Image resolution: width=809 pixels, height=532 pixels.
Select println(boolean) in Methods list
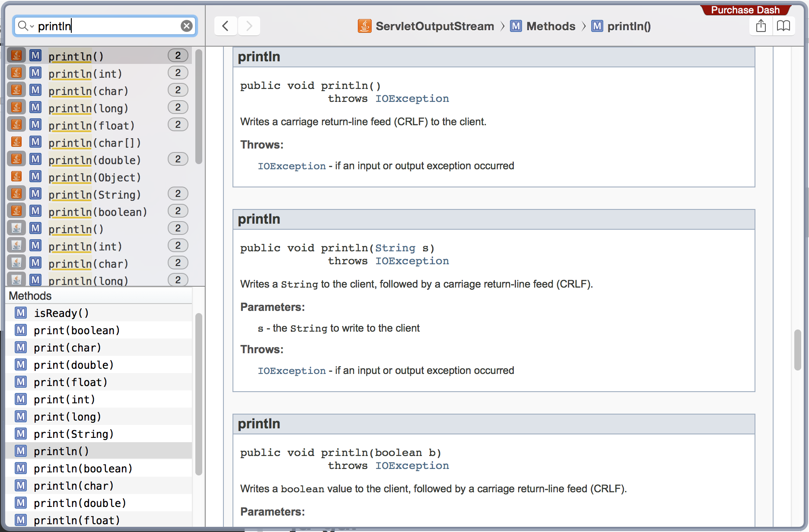point(99,469)
